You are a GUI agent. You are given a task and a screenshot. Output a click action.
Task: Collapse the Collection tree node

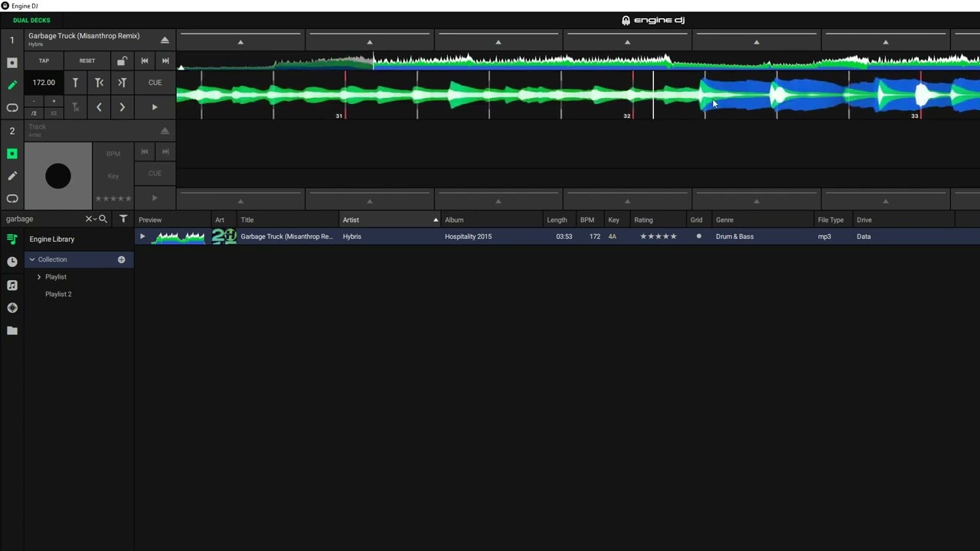tap(32, 259)
